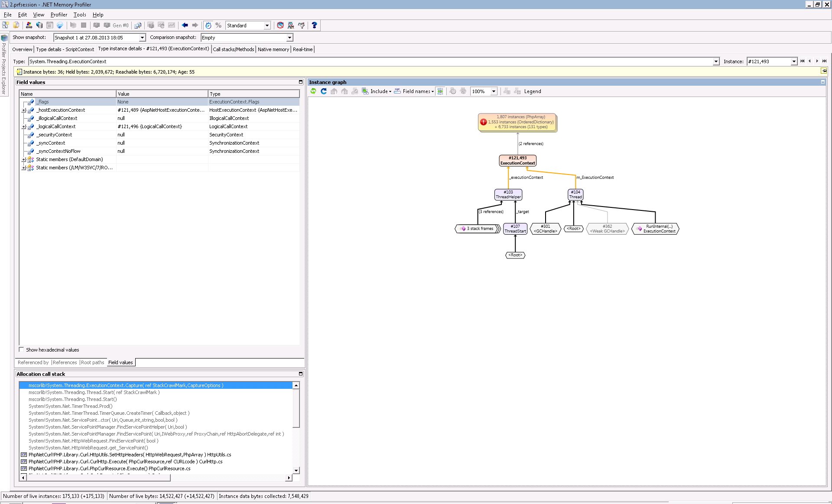Open the Tools menu

click(x=80, y=15)
